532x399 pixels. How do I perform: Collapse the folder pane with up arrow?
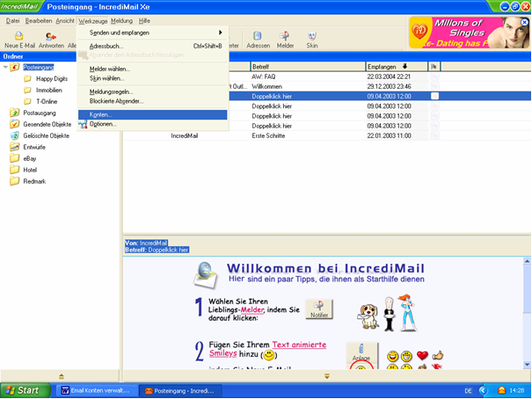(61, 376)
